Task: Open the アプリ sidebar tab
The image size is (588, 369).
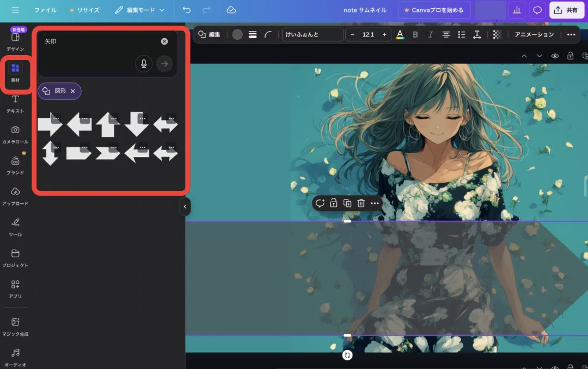Action: coord(15,289)
